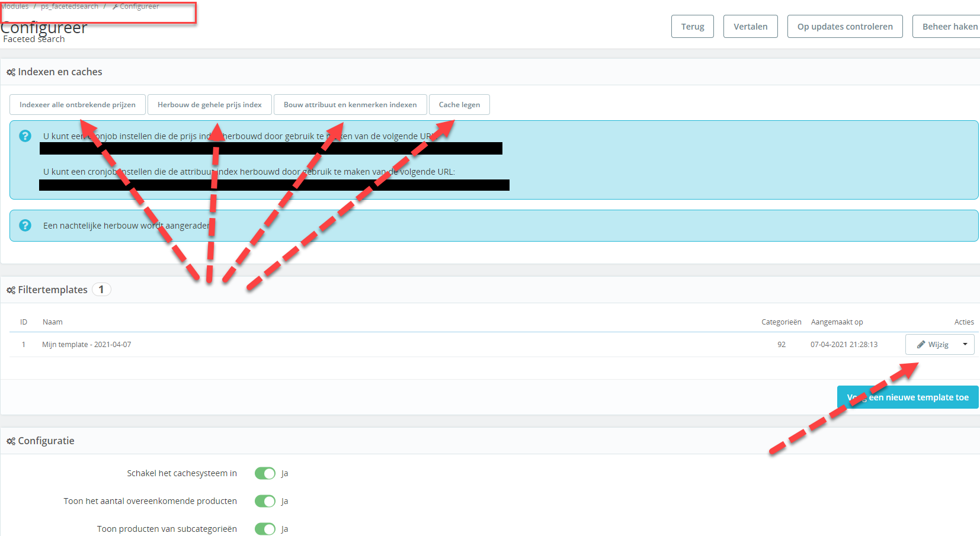The image size is (980, 536).
Task: Expand dropdown arrow next to Wijzig
Action: 965,345
